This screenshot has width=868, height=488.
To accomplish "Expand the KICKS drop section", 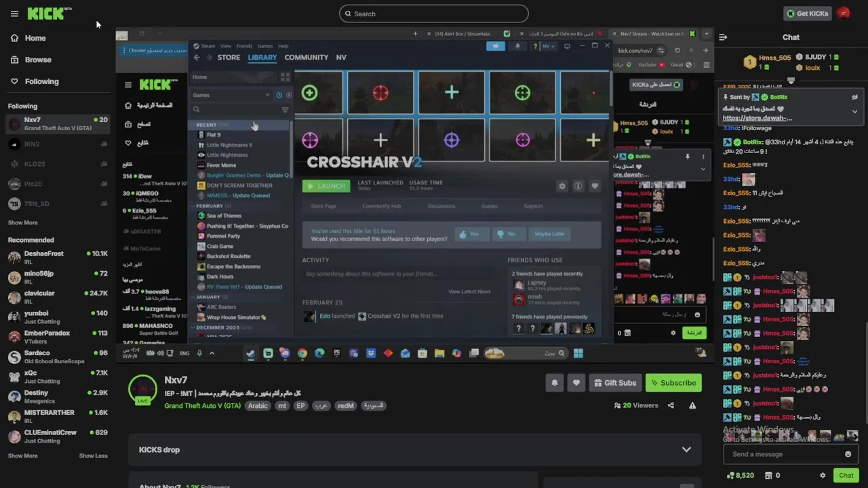I will coord(686,449).
